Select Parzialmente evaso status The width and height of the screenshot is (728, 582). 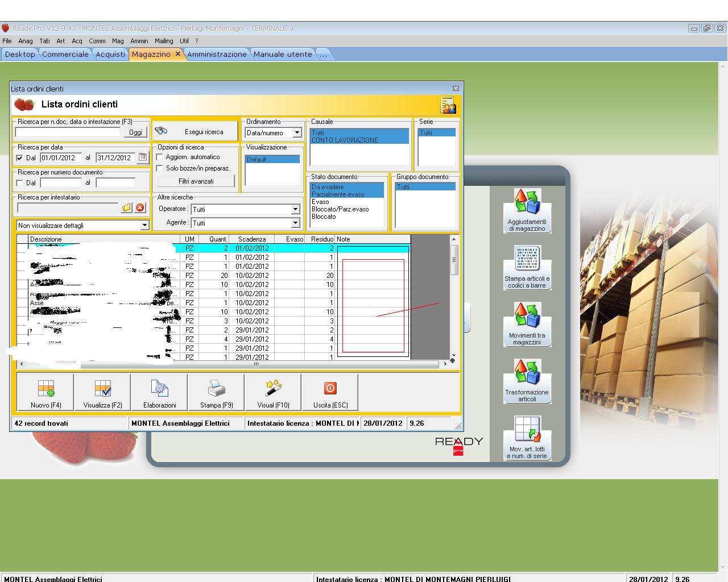coord(348,194)
